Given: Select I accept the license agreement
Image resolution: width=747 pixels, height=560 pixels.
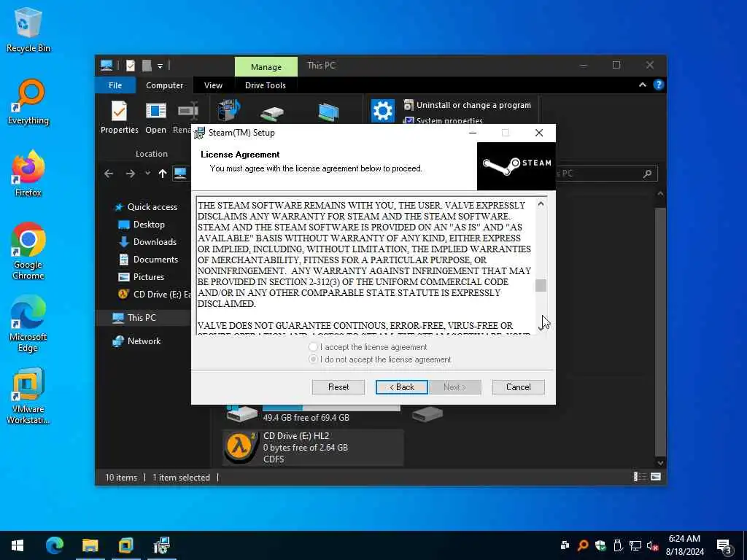Looking at the screenshot, I should click(x=368, y=347).
